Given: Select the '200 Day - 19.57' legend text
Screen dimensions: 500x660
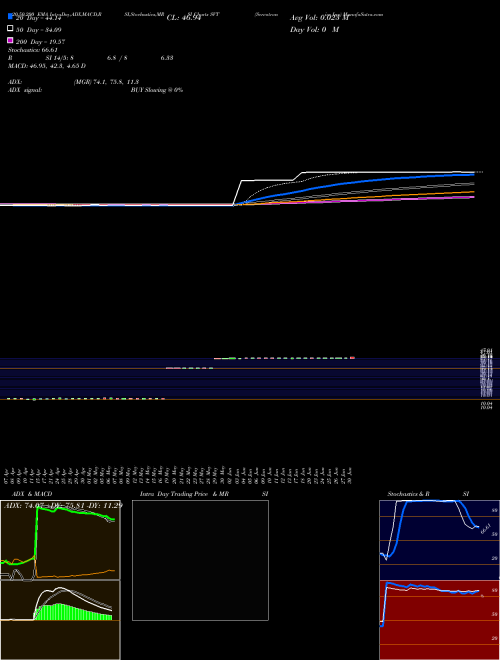Looking at the screenshot, I should coord(40,42).
